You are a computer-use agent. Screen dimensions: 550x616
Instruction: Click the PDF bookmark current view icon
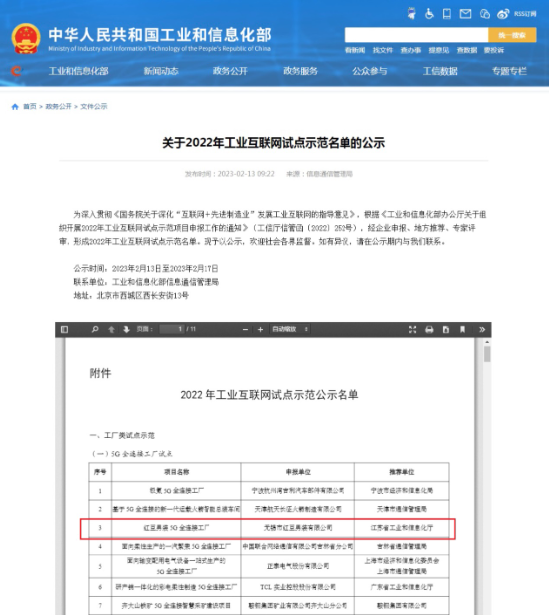(x=462, y=330)
